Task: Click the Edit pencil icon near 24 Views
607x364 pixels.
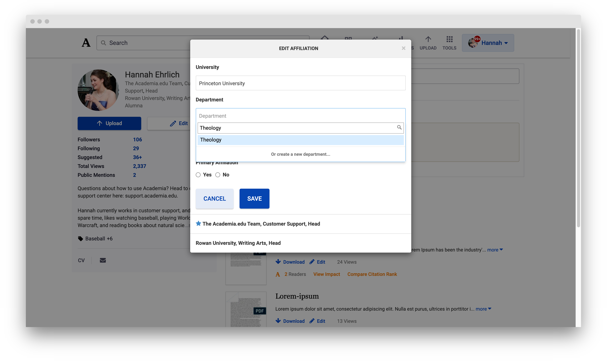Action: pos(312,262)
